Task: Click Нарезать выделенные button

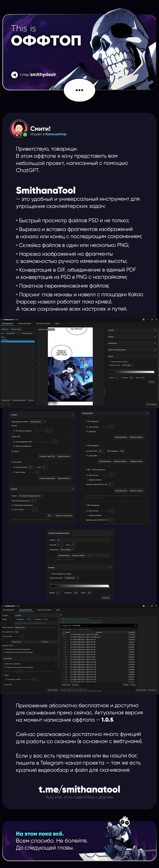Action: pos(64,515)
